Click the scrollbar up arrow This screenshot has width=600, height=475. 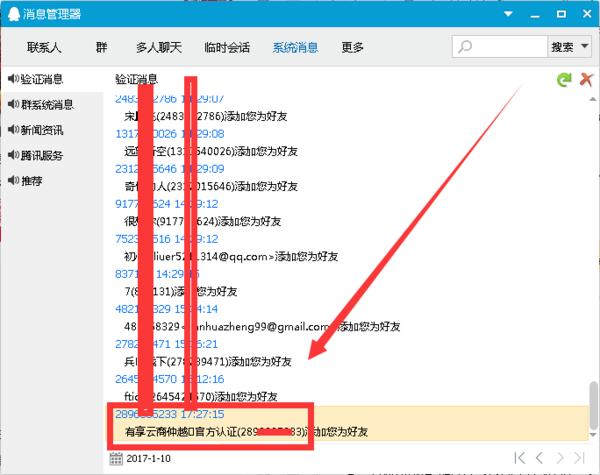tap(593, 99)
